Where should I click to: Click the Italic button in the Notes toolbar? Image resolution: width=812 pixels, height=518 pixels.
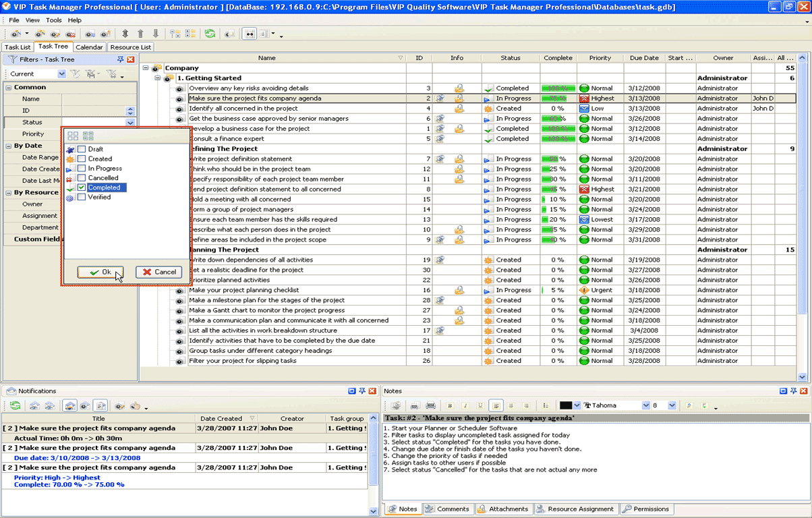pyautogui.click(x=465, y=405)
